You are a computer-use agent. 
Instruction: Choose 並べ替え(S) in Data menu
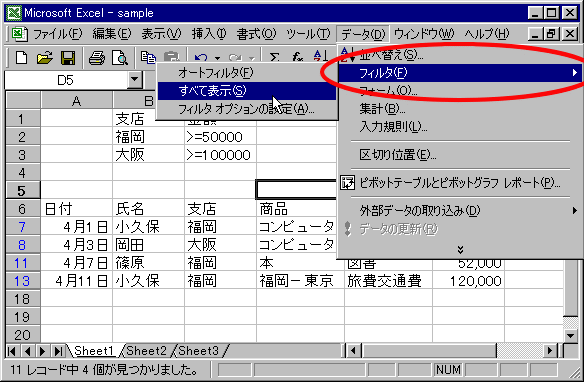pos(459,55)
